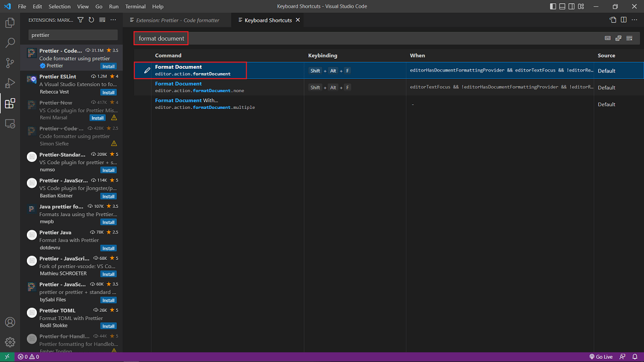This screenshot has height=362, width=644.
Task: Install Prettier Now extension
Action: (x=98, y=118)
